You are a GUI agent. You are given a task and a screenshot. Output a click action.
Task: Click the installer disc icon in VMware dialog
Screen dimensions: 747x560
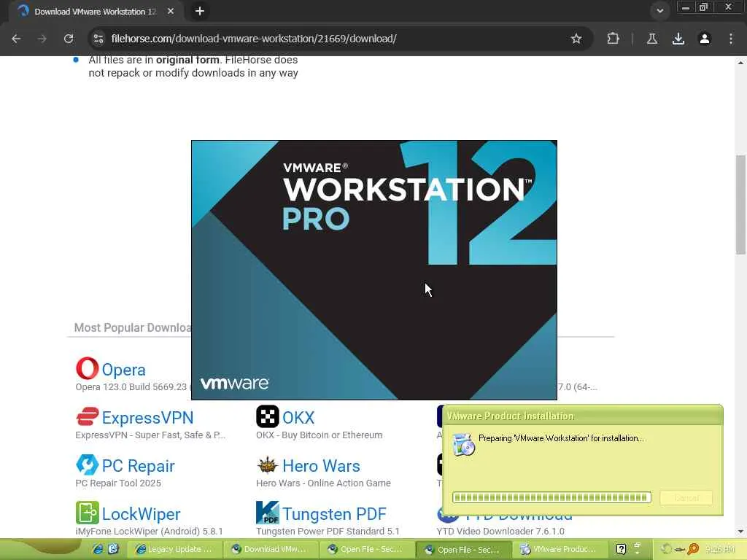tap(464, 444)
